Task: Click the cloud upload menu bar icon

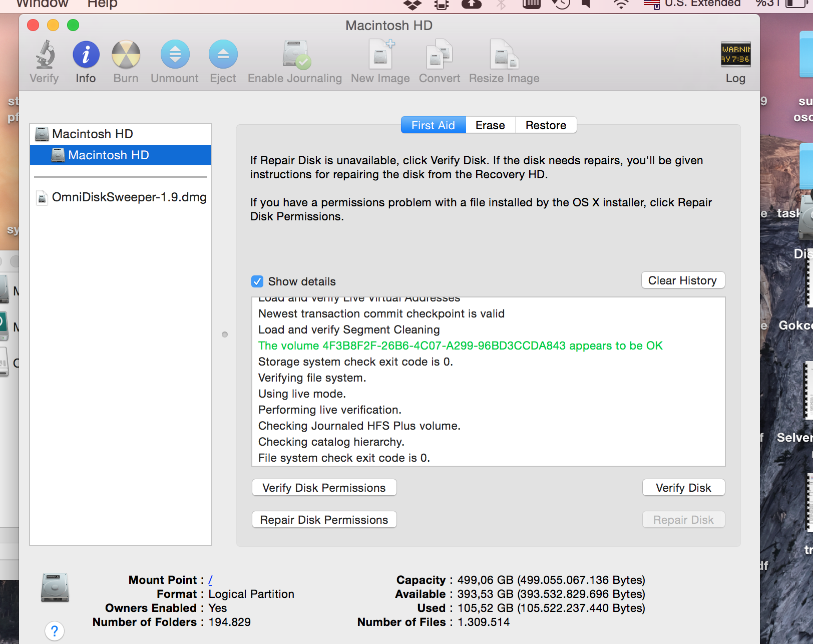Action: pyautogui.click(x=471, y=4)
